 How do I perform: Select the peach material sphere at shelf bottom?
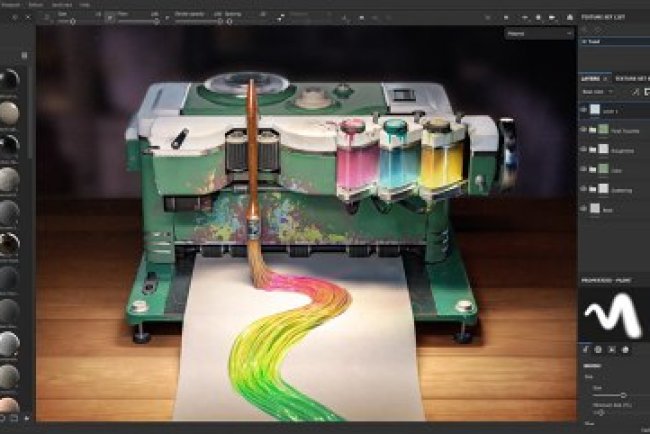[x=9, y=405]
